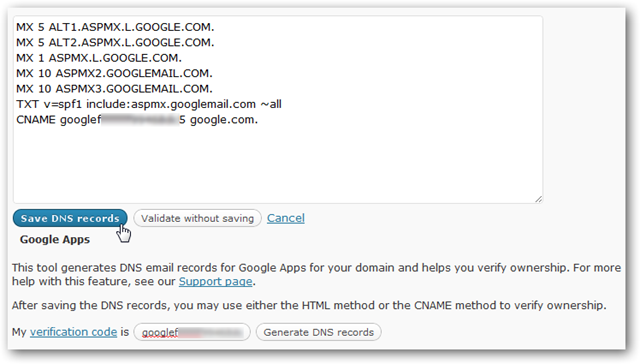Click the textarea resize grip corner

[538, 199]
